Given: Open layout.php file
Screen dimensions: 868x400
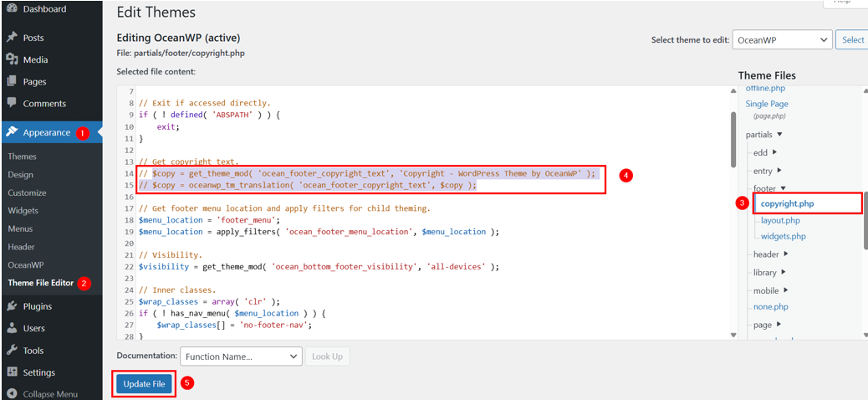Looking at the screenshot, I should (780, 220).
